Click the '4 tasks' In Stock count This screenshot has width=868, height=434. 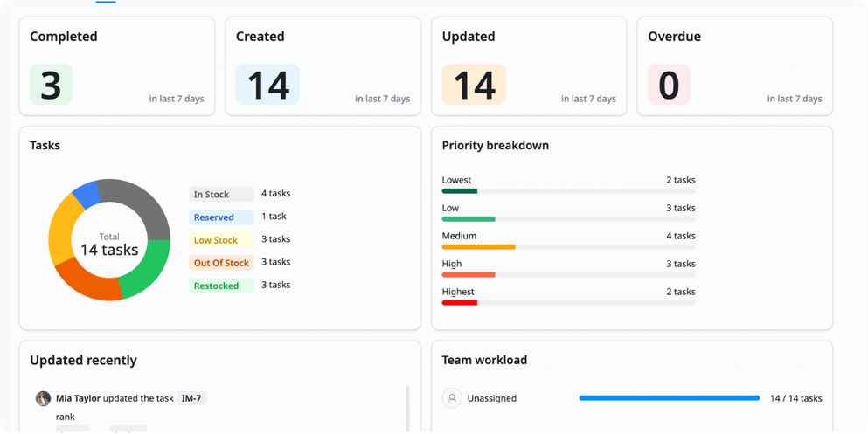[275, 194]
